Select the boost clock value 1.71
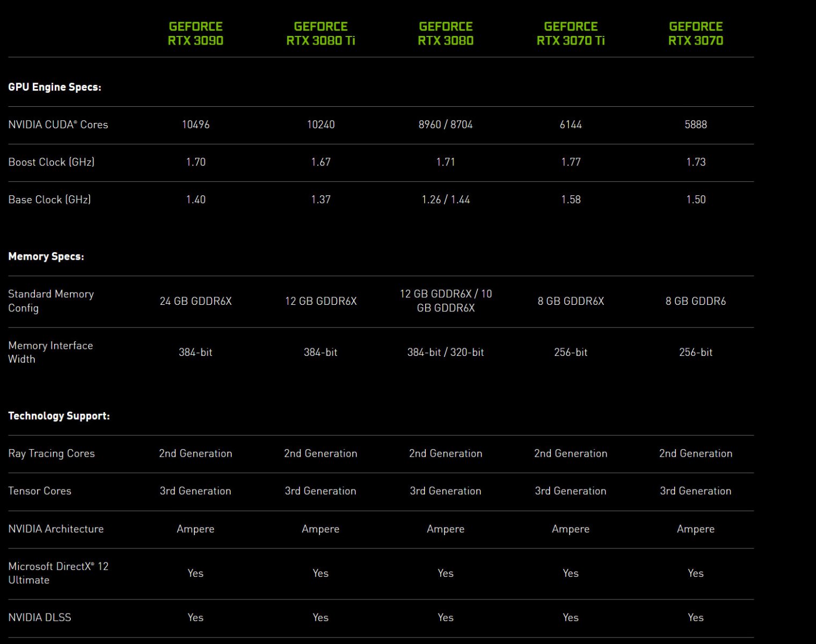The height and width of the screenshot is (644, 816). point(446,162)
